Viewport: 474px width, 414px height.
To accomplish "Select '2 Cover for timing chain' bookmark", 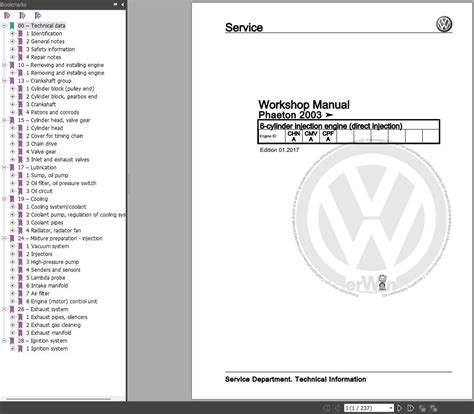I will click(x=55, y=136).
